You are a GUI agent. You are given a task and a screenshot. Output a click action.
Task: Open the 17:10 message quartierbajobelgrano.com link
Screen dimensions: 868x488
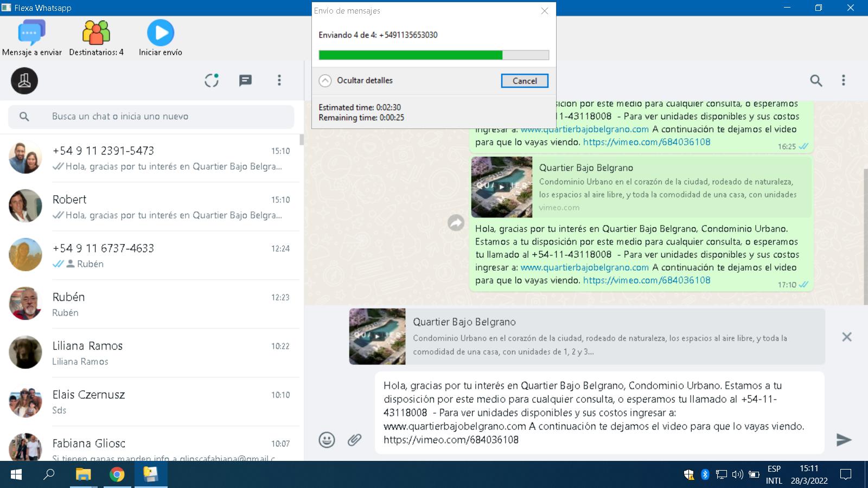click(x=584, y=267)
